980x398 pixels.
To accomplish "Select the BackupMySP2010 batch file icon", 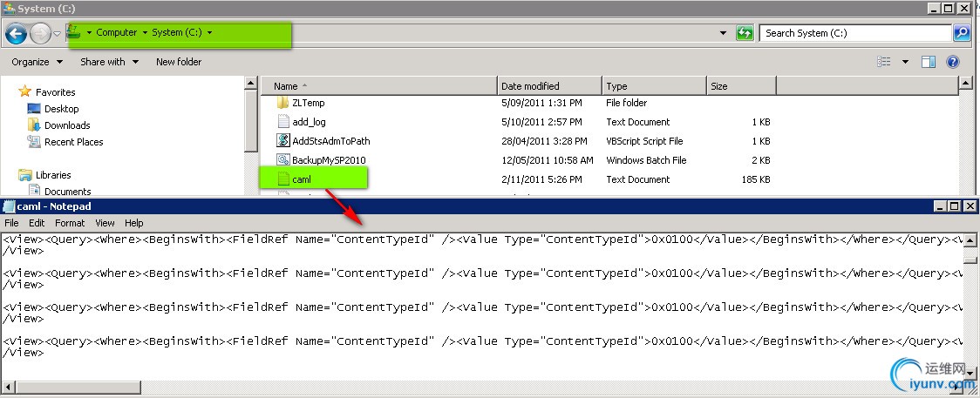I will (x=283, y=160).
